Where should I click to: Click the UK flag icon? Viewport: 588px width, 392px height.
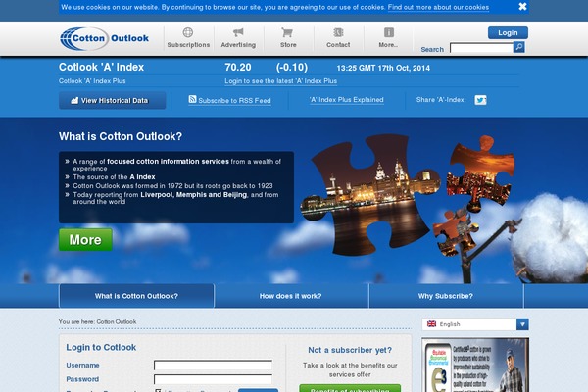tap(431, 323)
